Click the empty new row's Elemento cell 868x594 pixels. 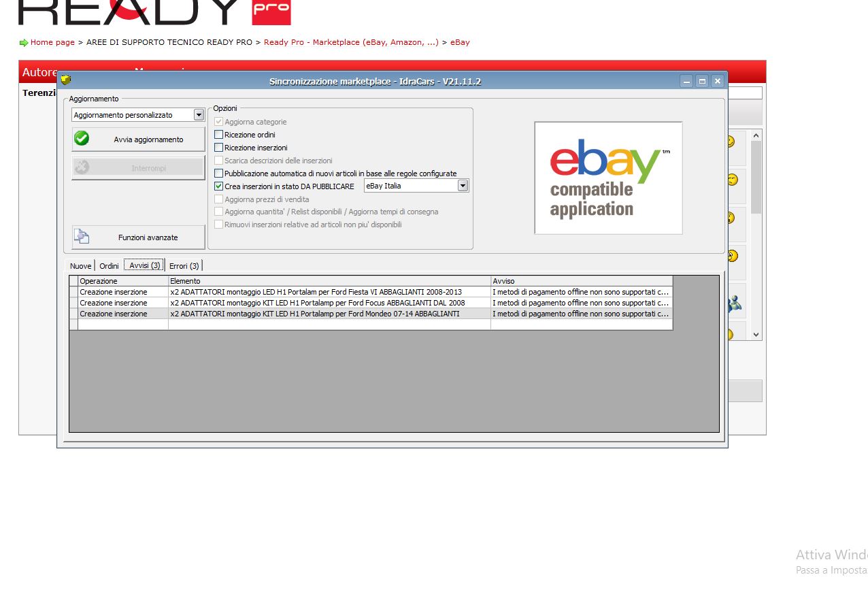coord(329,325)
